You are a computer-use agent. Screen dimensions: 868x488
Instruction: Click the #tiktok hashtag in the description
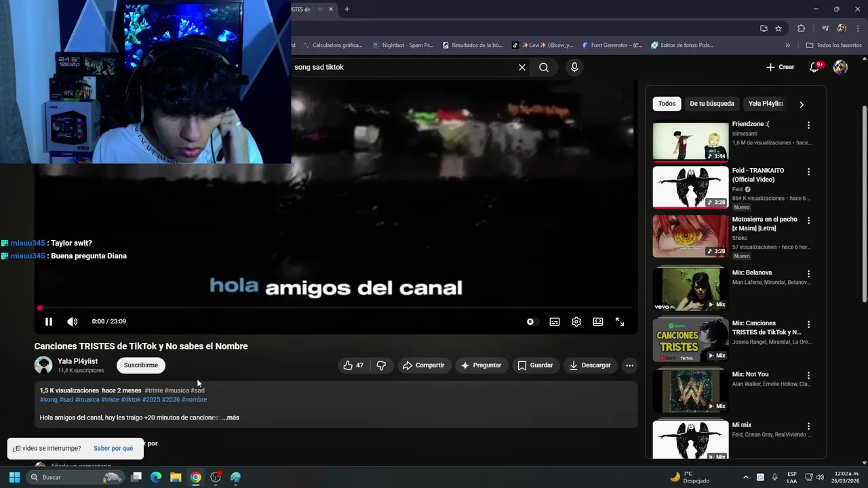[x=131, y=400]
